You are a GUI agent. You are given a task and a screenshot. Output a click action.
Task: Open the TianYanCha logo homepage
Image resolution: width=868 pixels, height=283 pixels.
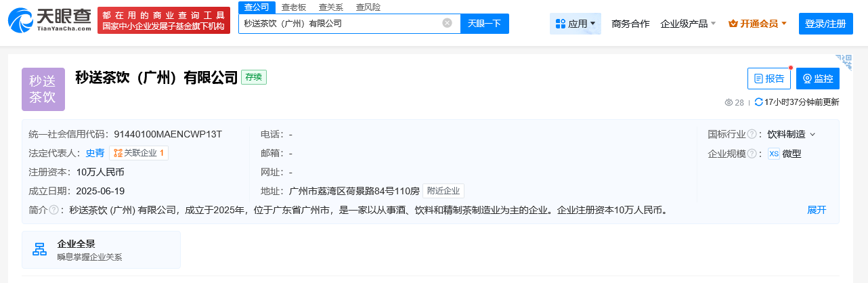coord(50,20)
